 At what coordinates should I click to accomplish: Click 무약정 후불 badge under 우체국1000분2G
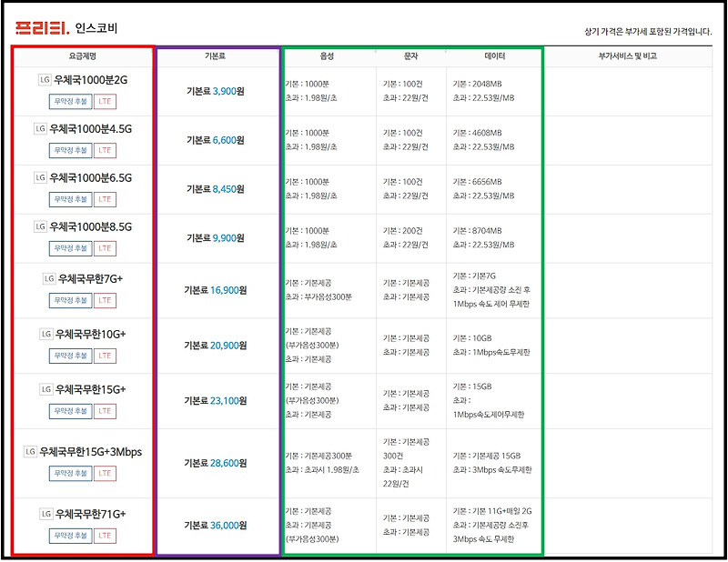[x=71, y=102]
